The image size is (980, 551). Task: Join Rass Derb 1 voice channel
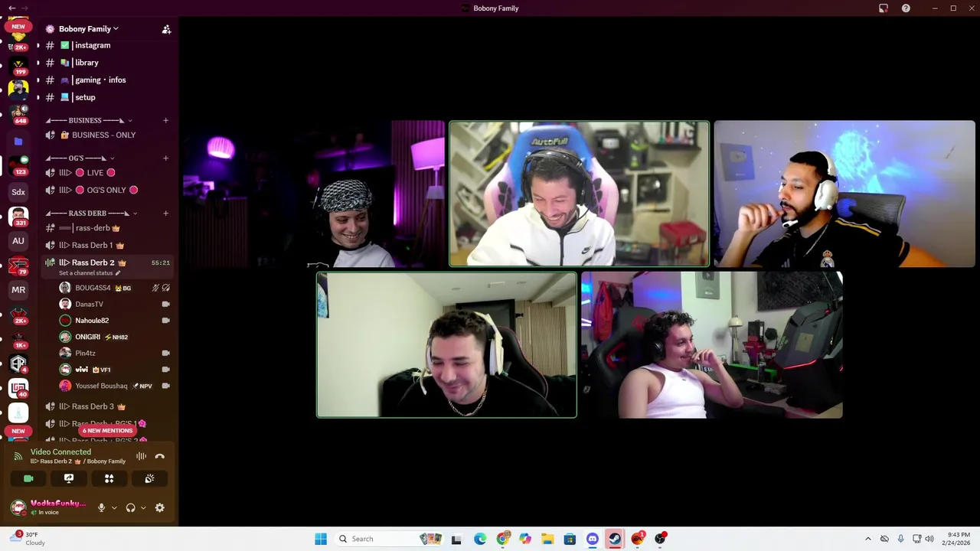[x=107, y=245]
